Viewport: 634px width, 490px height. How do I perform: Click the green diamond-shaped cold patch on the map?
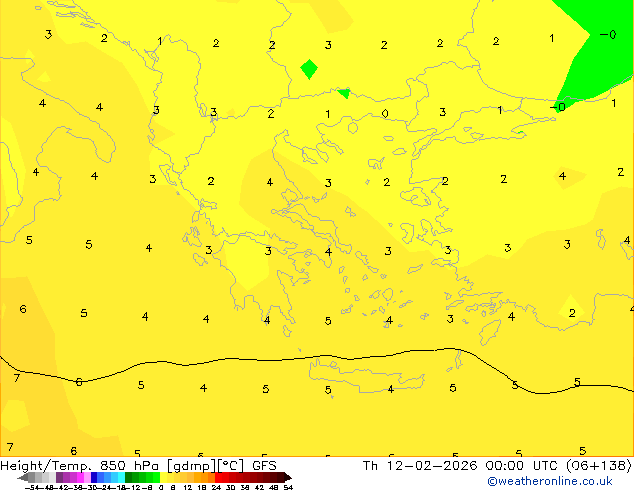(x=309, y=69)
